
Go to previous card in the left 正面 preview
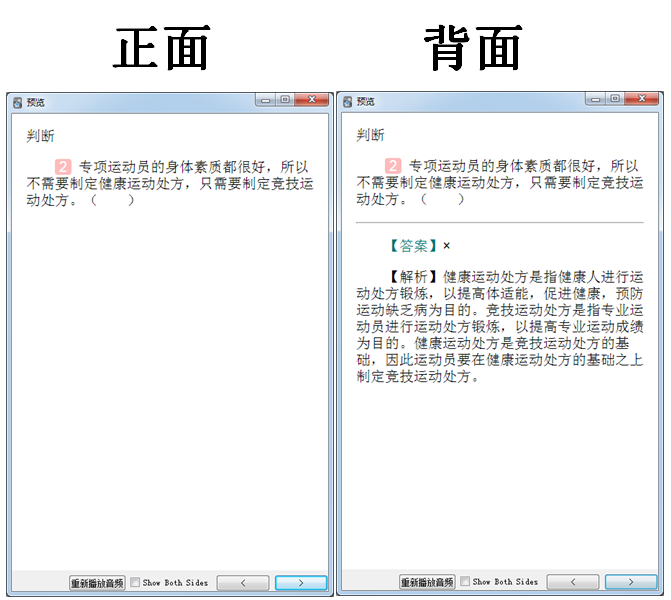point(243,582)
